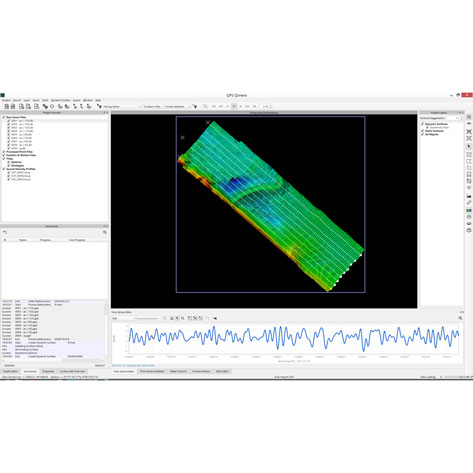The height and width of the screenshot is (473, 473).
Task: Toggle the Dynamic Surfaces layer checkbox
Action: (423, 124)
